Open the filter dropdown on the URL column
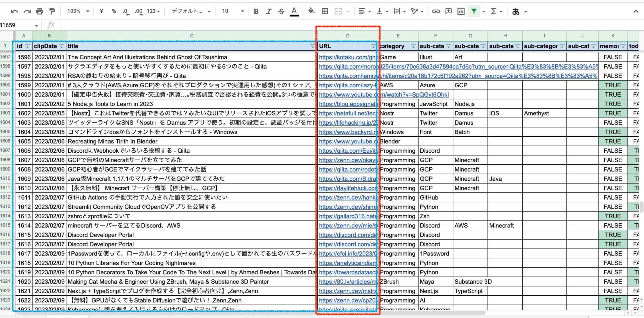644x318 pixels. [x=373, y=46]
